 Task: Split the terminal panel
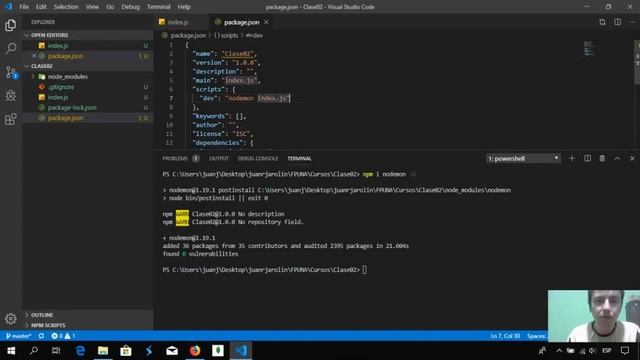[x=587, y=158]
